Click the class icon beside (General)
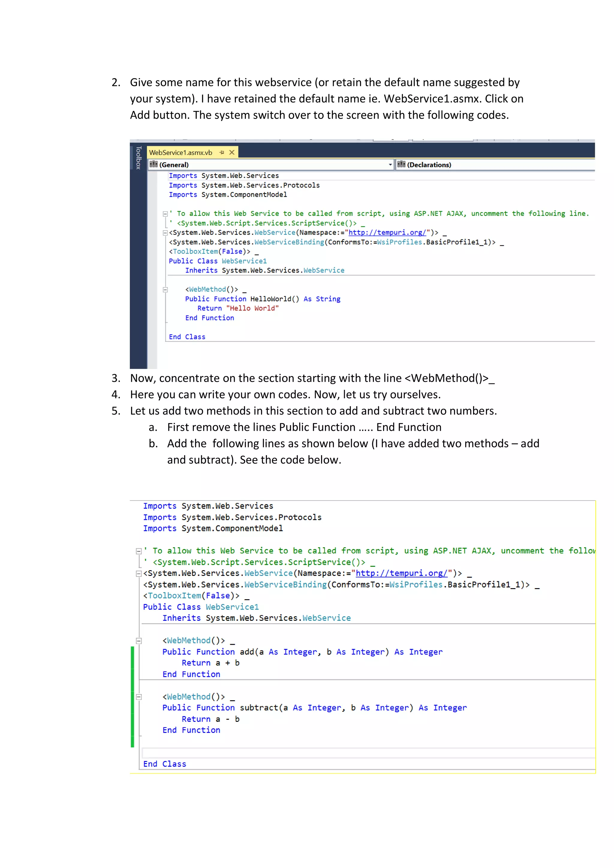Screen dimensions: 614x868 tap(153, 164)
